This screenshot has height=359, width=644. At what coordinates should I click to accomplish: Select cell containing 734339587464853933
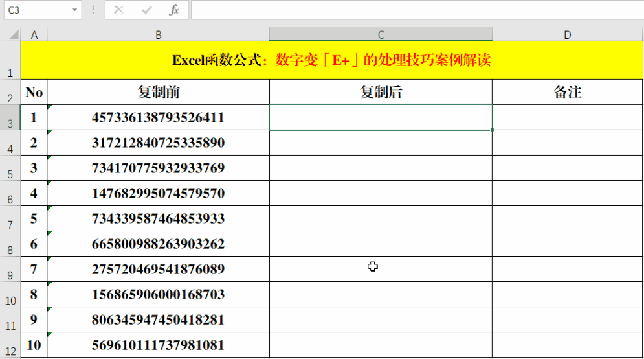159,219
